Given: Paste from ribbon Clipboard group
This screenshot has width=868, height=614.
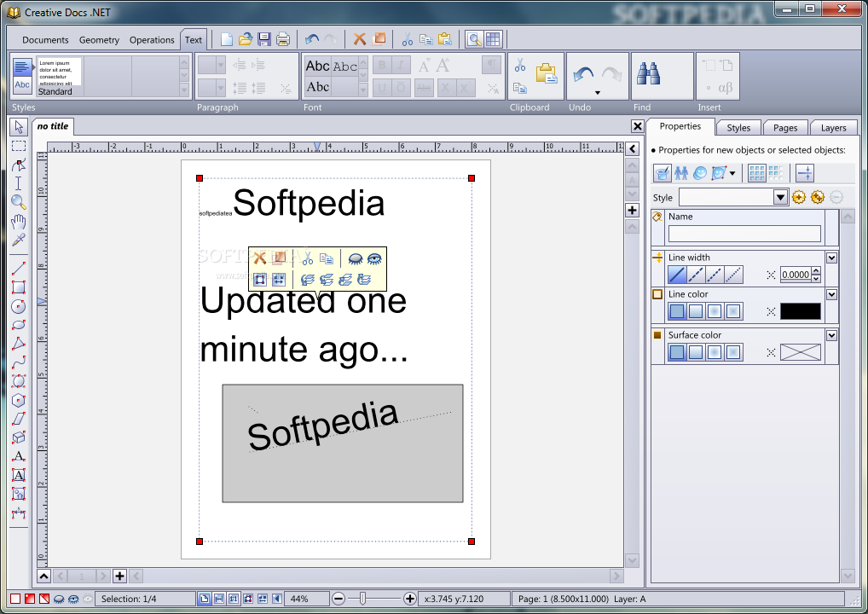Looking at the screenshot, I should coord(546,73).
